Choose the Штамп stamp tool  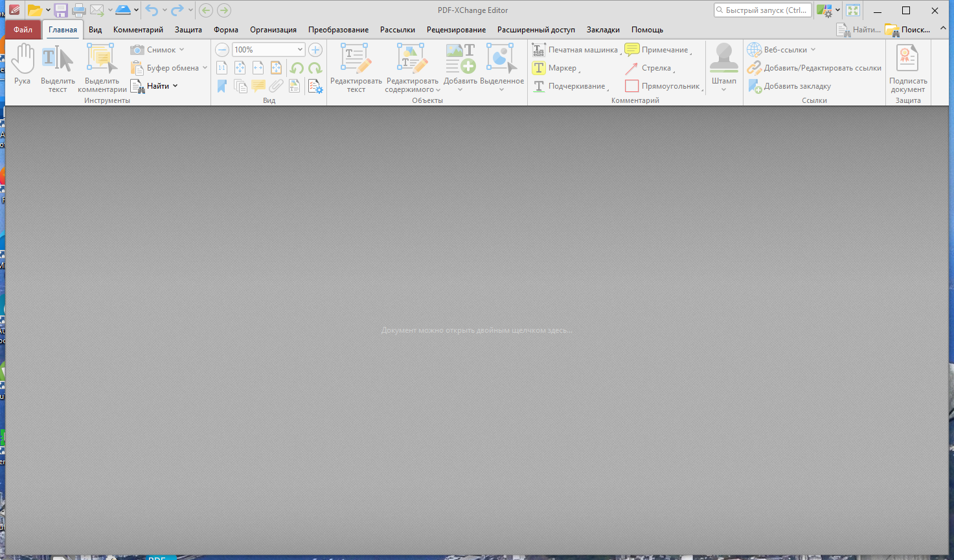point(723,65)
